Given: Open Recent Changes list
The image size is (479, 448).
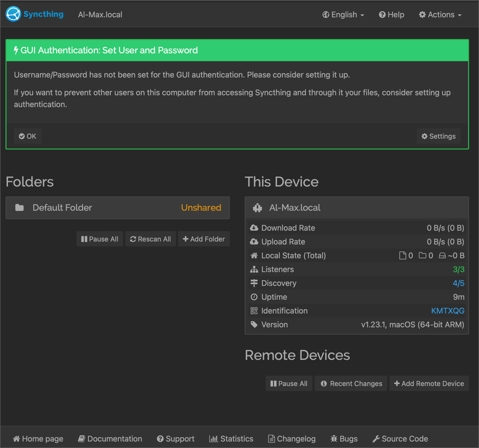Looking at the screenshot, I should (x=351, y=384).
